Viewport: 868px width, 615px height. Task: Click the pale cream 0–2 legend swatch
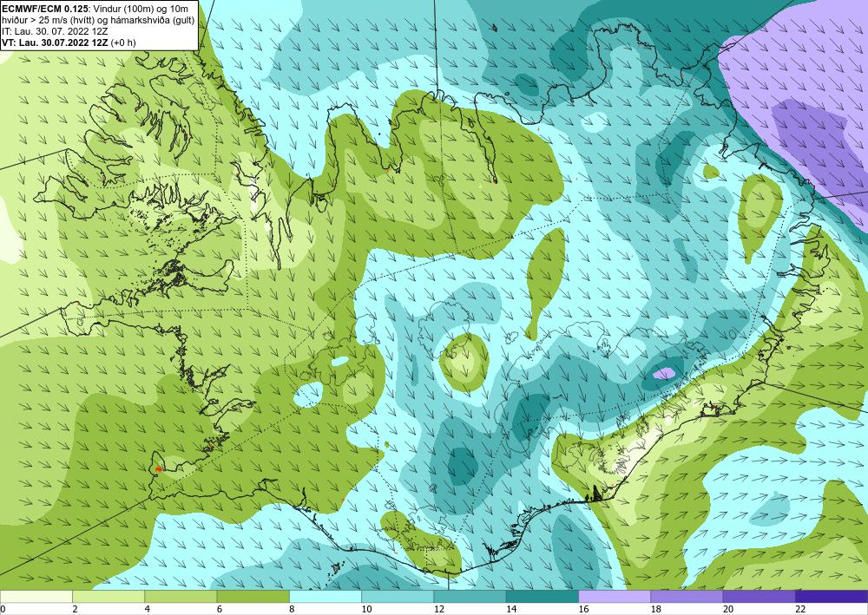click(x=36, y=597)
